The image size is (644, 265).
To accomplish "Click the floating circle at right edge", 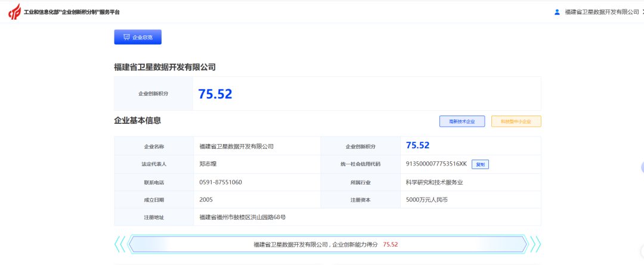I will click(x=642, y=167).
